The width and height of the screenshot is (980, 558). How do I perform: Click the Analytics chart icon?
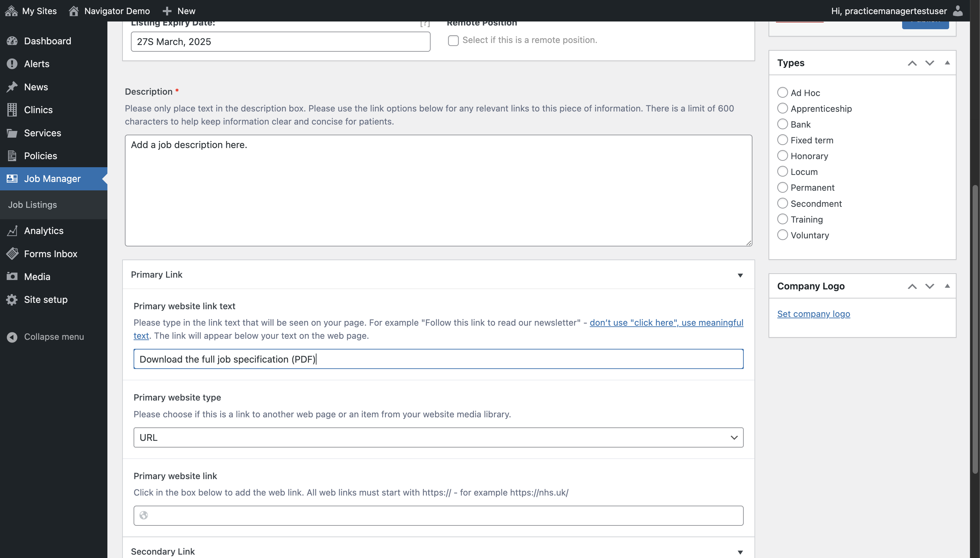[x=12, y=231]
